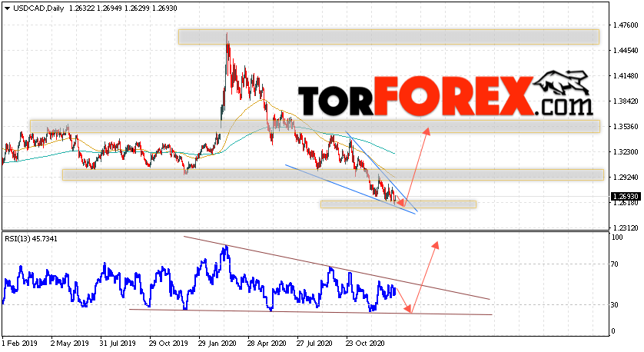The height and width of the screenshot is (352, 644).
Task: Select the date label 23 Oct 2020
Action: click(x=365, y=344)
